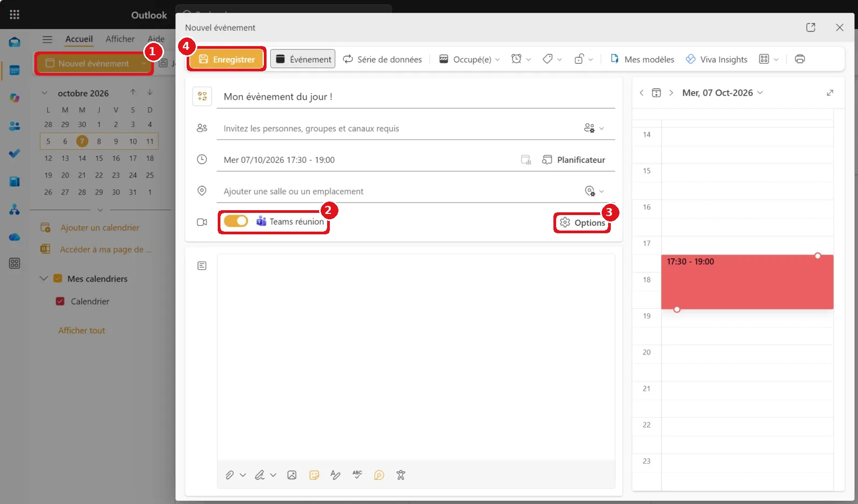Image resolution: width=858 pixels, height=504 pixels.
Task: Switch to the Accueil tab
Action: point(79,39)
